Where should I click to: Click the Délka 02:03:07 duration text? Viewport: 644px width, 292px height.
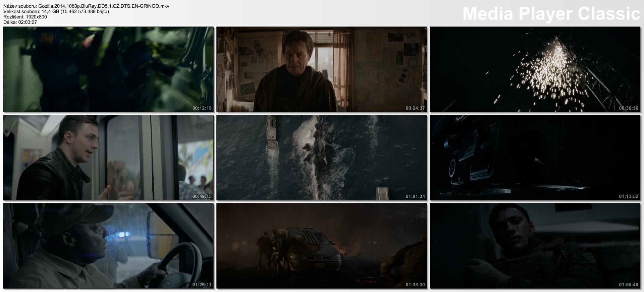(x=20, y=22)
